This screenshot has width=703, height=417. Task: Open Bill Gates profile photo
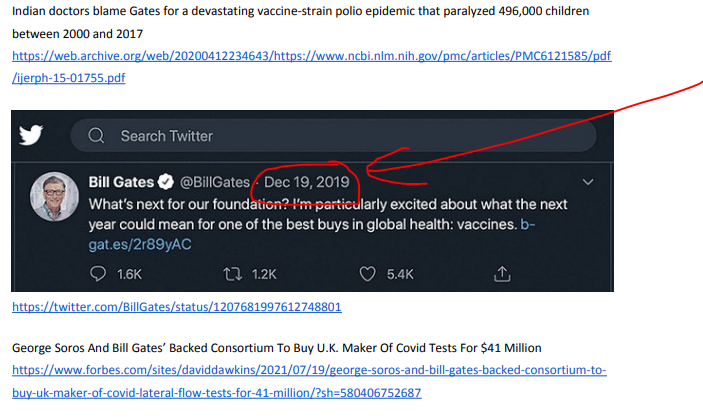tap(54, 196)
